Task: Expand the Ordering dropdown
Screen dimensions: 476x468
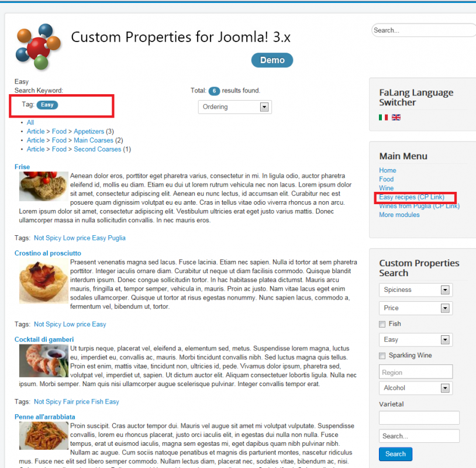Action: [x=234, y=107]
